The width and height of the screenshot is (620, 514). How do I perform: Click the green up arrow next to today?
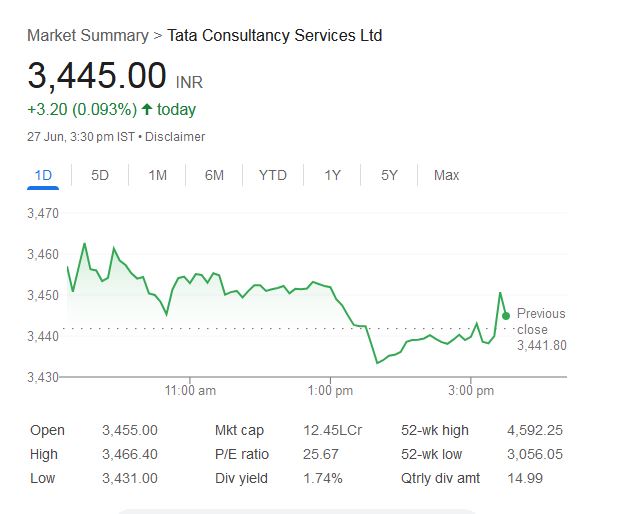pos(147,109)
